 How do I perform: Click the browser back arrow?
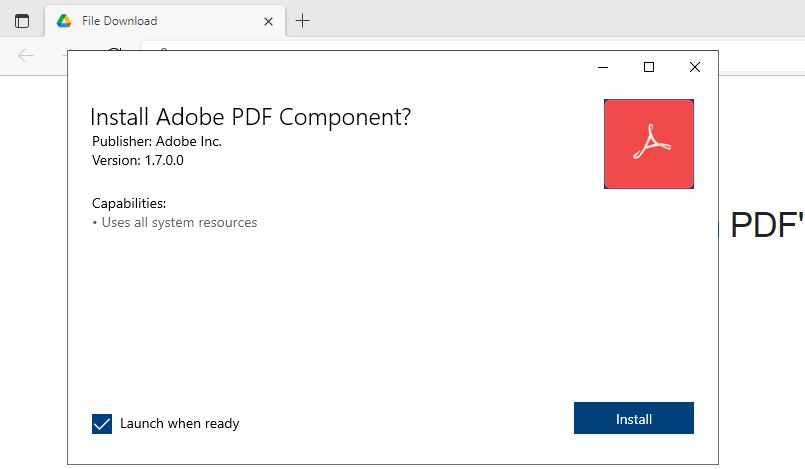[x=26, y=55]
